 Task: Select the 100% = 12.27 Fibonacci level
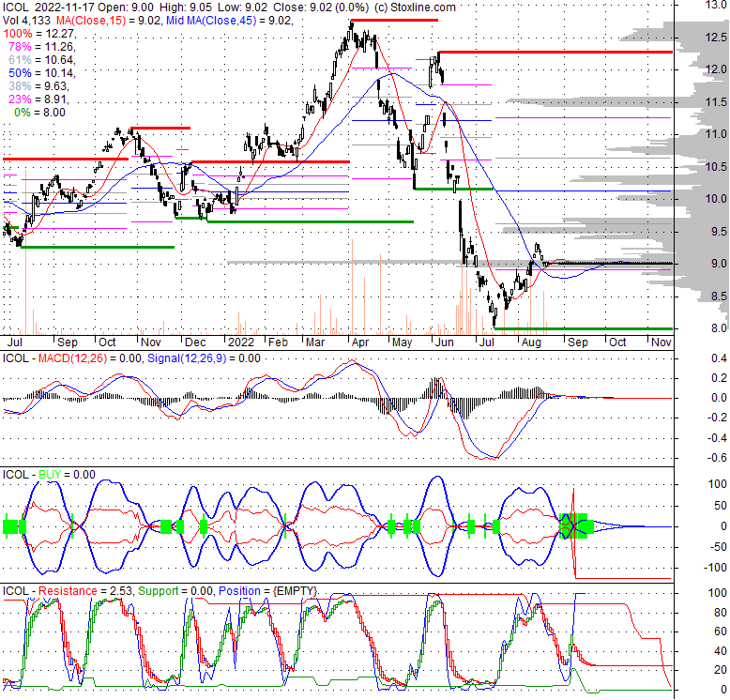coord(39,34)
